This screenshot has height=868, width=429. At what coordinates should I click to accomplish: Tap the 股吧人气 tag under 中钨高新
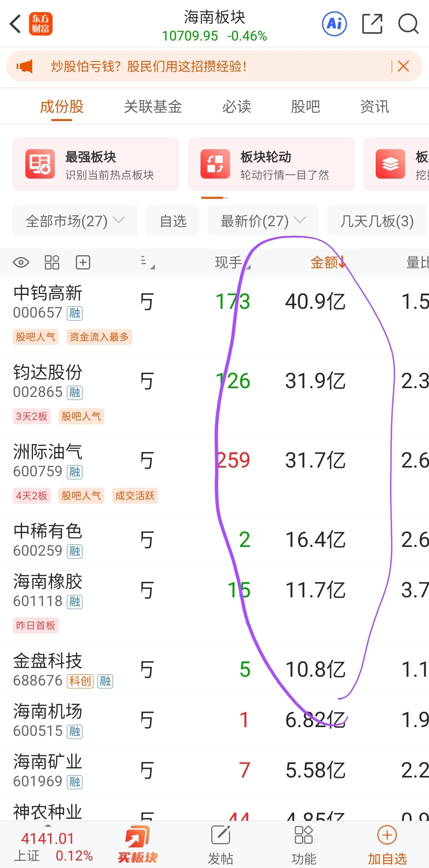36,337
